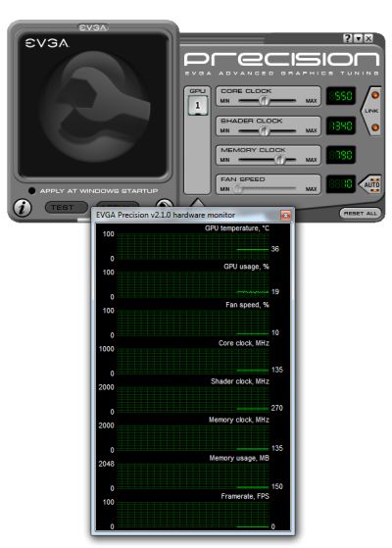Open the information icon button
Viewport: 392px width, 548px height.
click(x=23, y=208)
